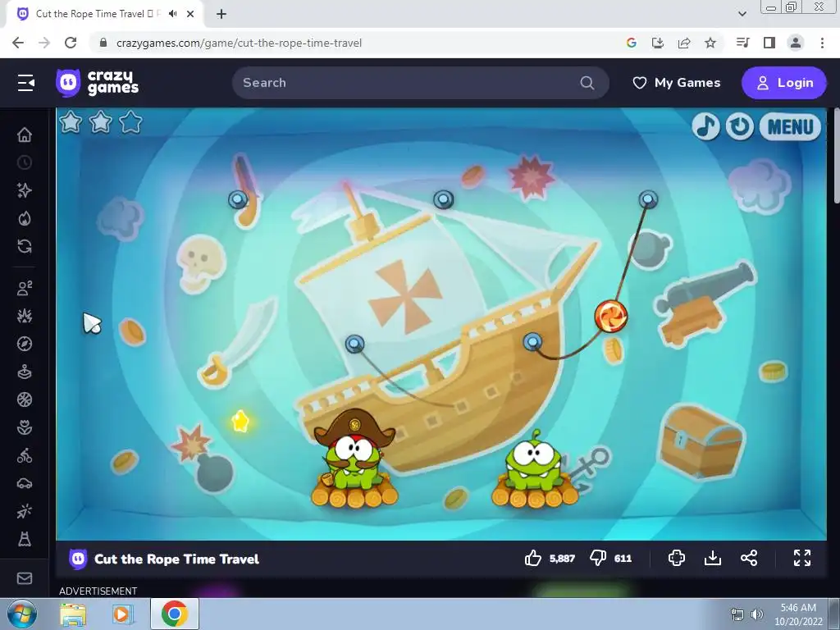Open Chrome three-dot menu
This screenshot has height=630, width=840.
[822, 43]
